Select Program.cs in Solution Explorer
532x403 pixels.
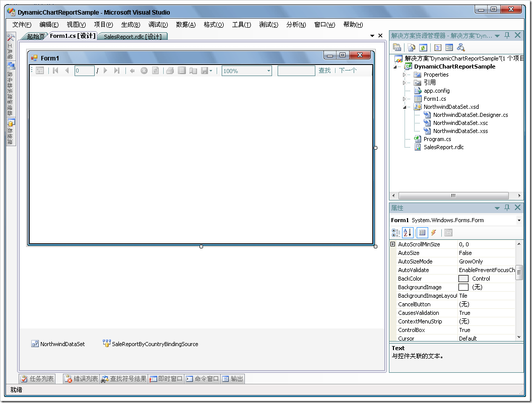[437, 139]
